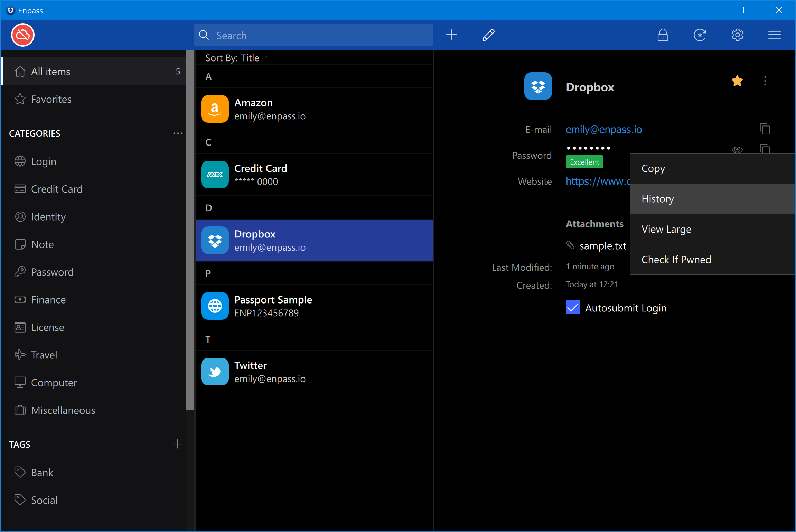Select the Bank tag
Viewport: 796px width, 532px height.
pyautogui.click(x=93, y=473)
